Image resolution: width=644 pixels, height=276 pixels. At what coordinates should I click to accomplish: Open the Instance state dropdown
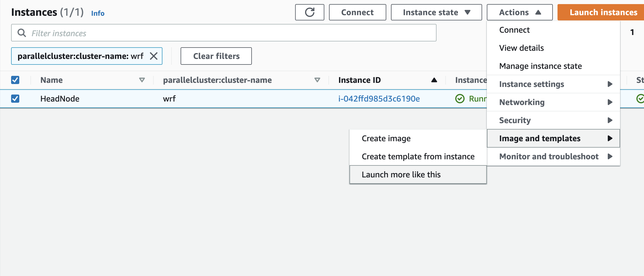pos(436,12)
